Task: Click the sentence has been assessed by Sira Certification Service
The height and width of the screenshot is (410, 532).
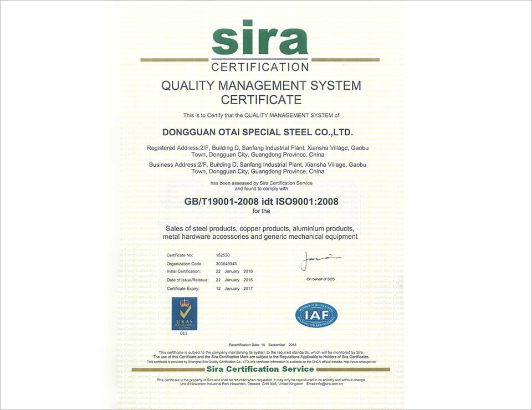Action: [261, 183]
